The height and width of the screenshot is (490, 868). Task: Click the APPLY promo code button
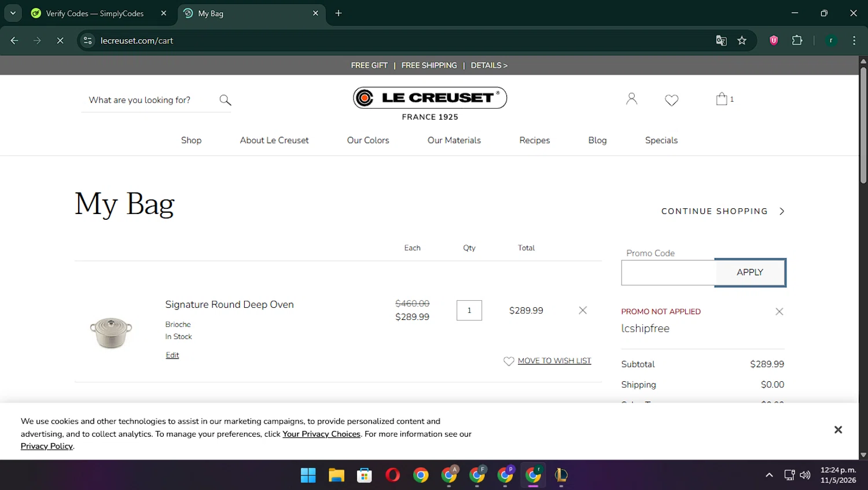pyautogui.click(x=750, y=272)
